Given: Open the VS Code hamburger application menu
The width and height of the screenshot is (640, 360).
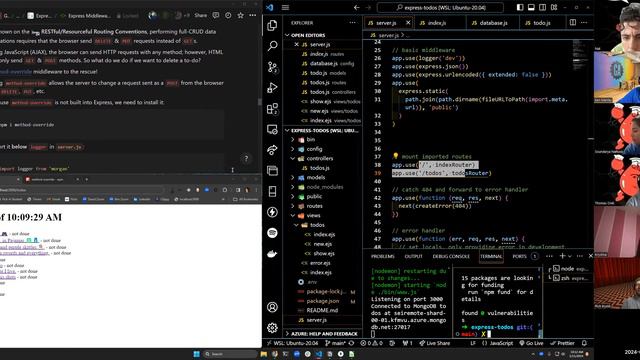Looking at the screenshot, I should click(285, 7).
